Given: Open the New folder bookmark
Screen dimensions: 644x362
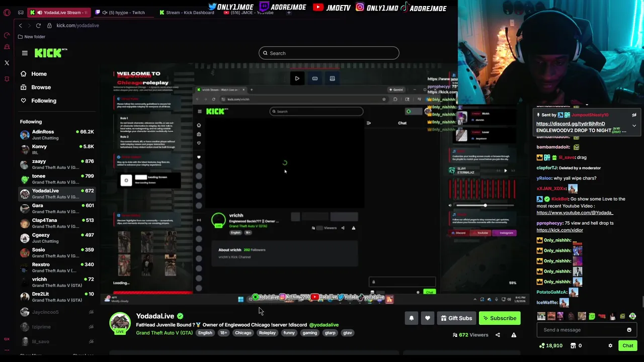Looking at the screenshot, I should coord(31,37).
